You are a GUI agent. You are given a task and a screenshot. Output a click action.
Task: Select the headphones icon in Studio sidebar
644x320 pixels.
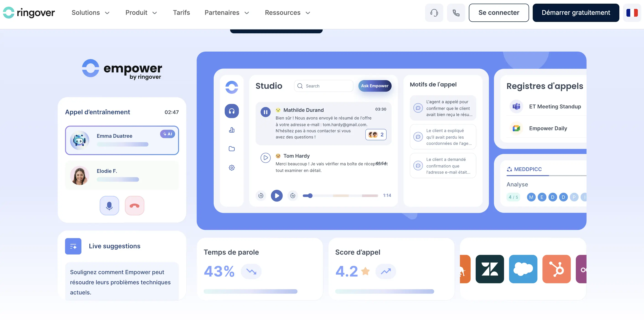click(231, 111)
